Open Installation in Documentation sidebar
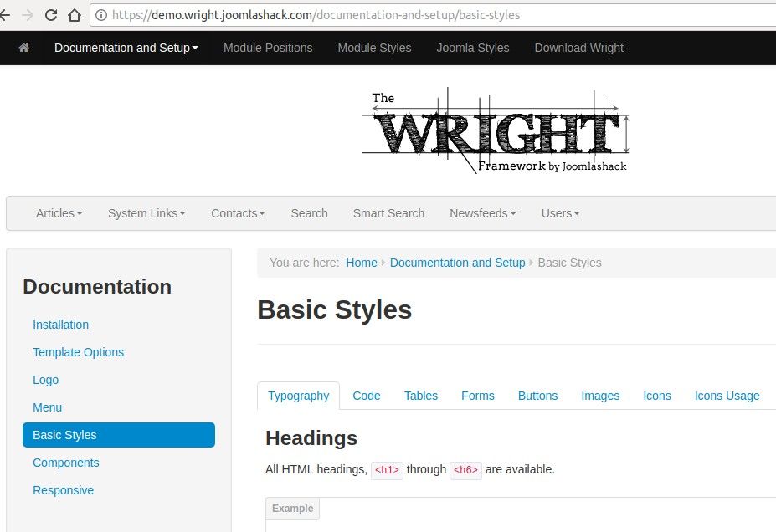 click(x=60, y=325)
